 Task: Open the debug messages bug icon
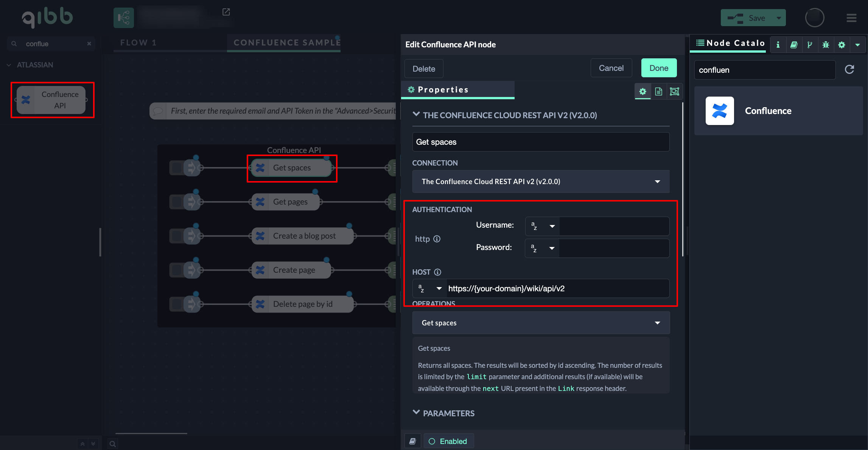click(826, 45)
